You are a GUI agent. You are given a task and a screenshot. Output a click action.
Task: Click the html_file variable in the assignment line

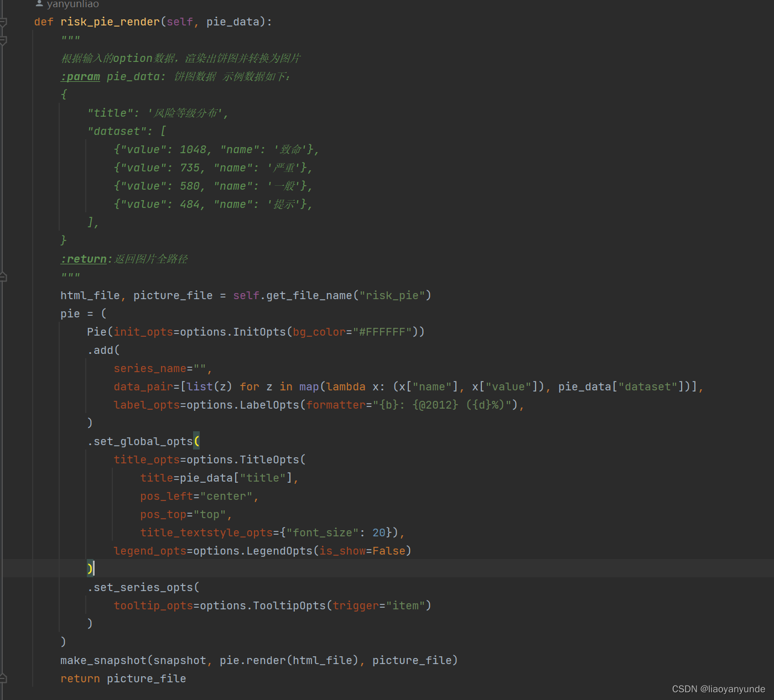pyautogui.click(x=90, y=296)
